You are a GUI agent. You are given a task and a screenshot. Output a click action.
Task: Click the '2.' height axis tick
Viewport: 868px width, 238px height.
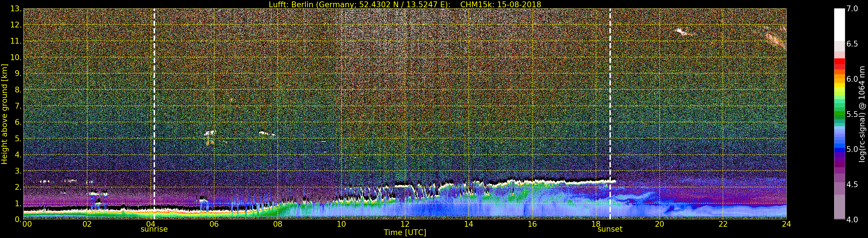tap(18, 187)
